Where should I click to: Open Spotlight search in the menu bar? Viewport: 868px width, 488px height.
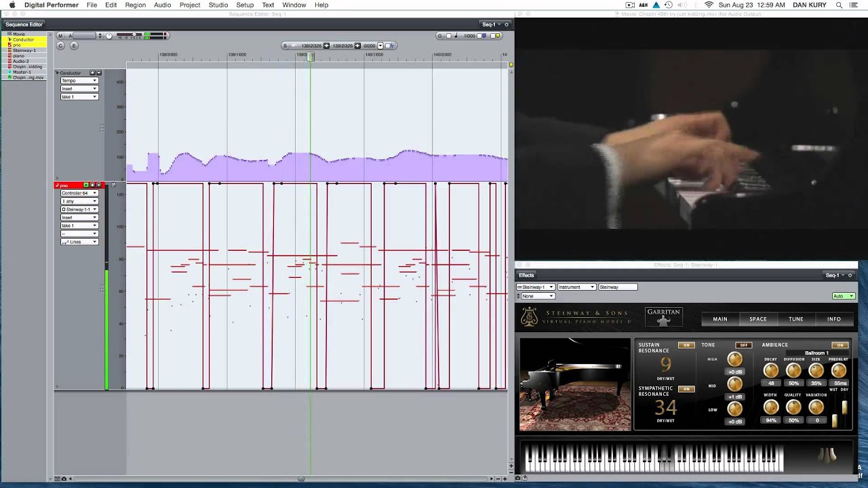pos(839,5)
